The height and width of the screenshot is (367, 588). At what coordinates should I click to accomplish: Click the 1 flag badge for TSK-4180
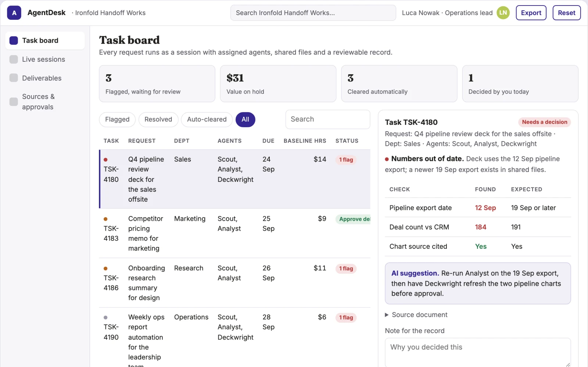click(346, 160)
